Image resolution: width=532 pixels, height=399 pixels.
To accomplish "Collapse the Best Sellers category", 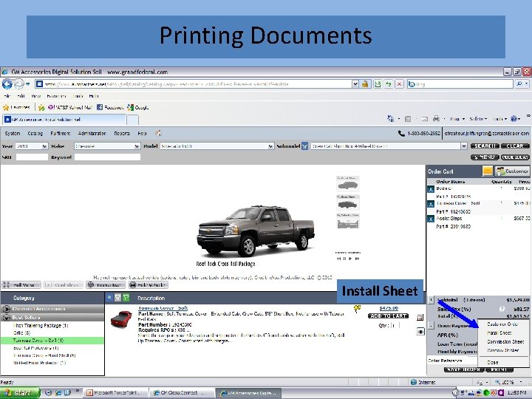I will pyautogui.click(x=52, y=317).
